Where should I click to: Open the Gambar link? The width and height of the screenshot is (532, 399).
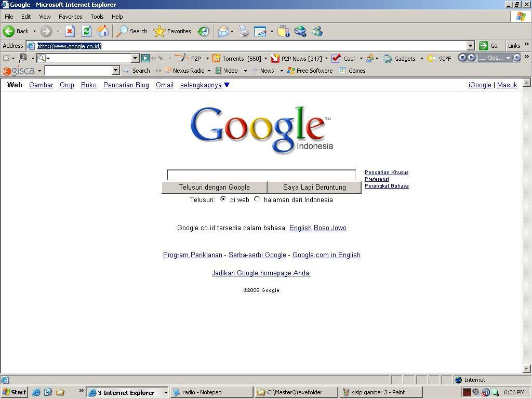41,85
